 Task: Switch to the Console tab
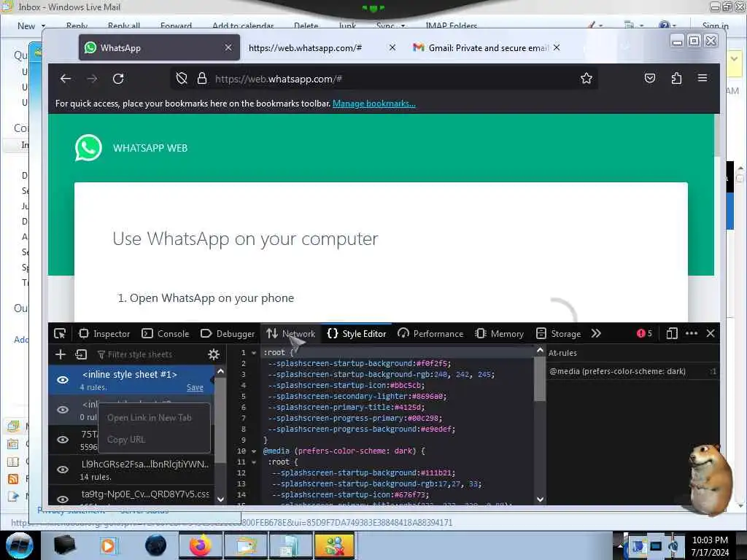click(166, 333)
